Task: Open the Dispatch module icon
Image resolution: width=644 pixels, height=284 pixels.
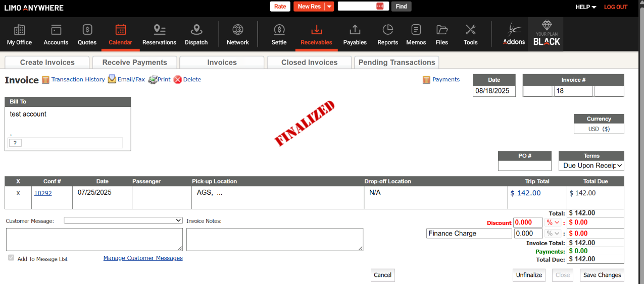Action: click(x=196, y=30)
